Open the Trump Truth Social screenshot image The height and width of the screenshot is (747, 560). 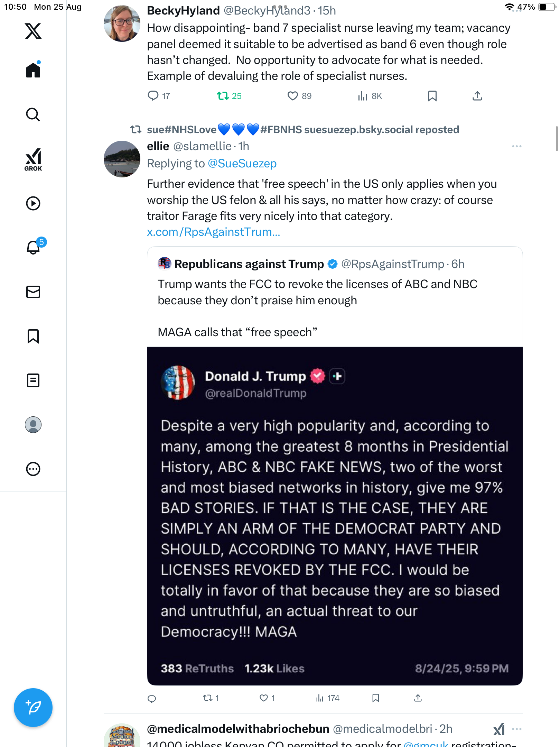tap(335, 515)
